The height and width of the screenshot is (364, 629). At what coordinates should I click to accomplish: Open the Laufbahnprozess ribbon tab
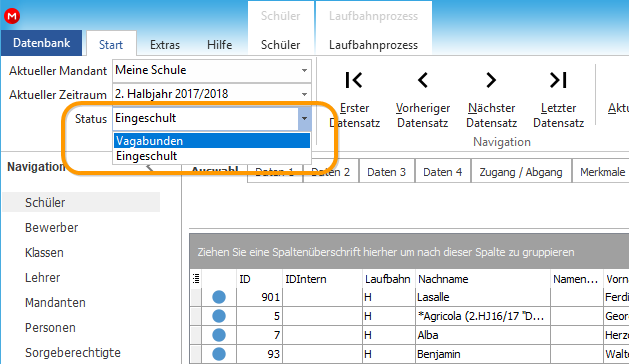373,45
